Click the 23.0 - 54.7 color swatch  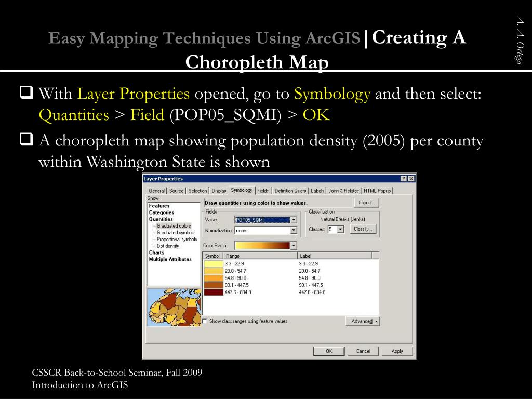tap(213, 271)
